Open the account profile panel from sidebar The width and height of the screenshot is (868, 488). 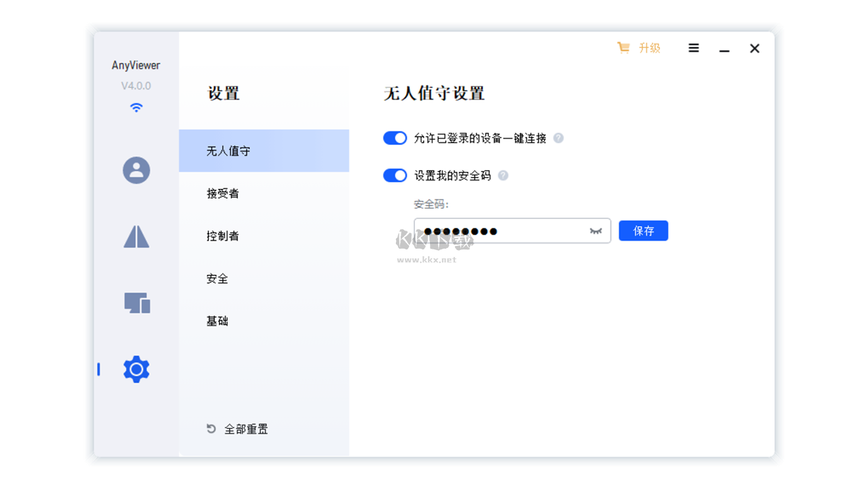136,170
